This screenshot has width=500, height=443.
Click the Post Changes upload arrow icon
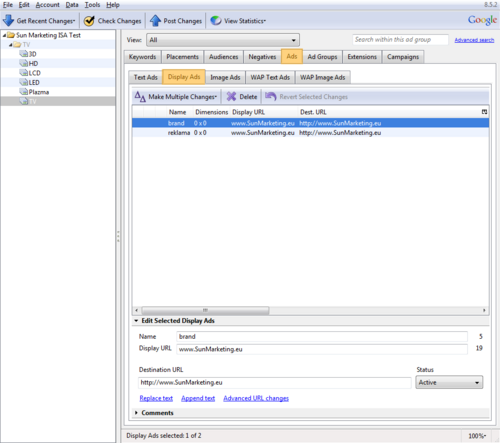[155, 21]
